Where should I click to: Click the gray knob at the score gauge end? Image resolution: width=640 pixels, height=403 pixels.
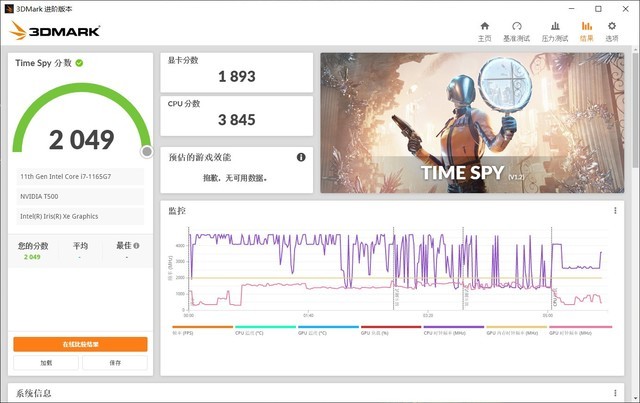click(147, 151)
